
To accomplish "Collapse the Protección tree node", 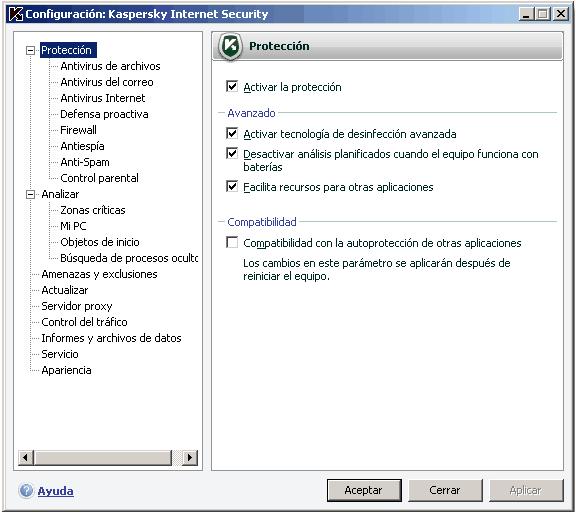I will pyautogui.click(x=30, y=50).
